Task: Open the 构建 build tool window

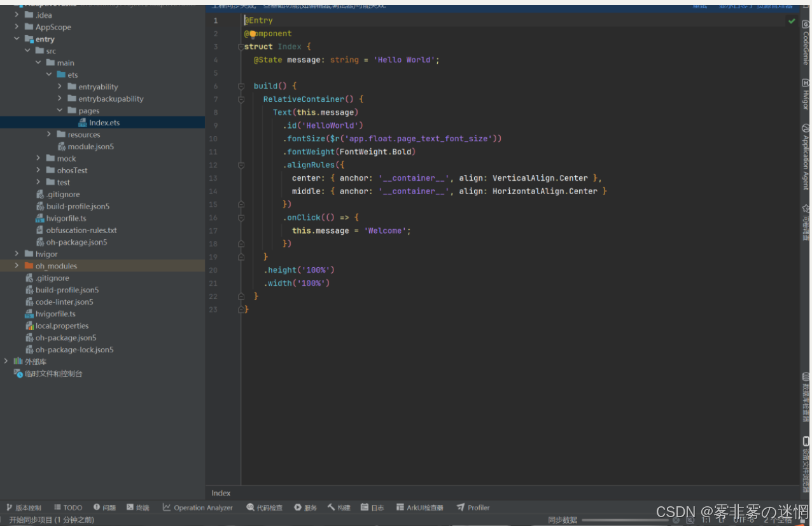Action: (339, 508)
